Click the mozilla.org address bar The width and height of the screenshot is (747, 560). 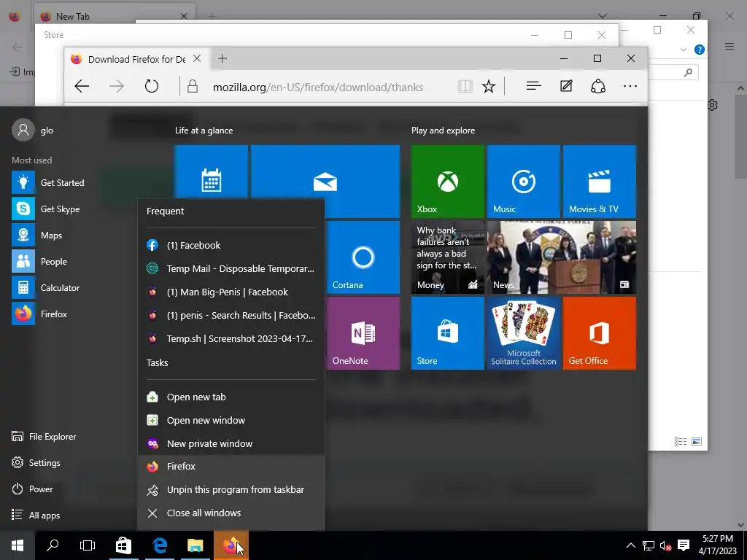(x=318, y=87)
